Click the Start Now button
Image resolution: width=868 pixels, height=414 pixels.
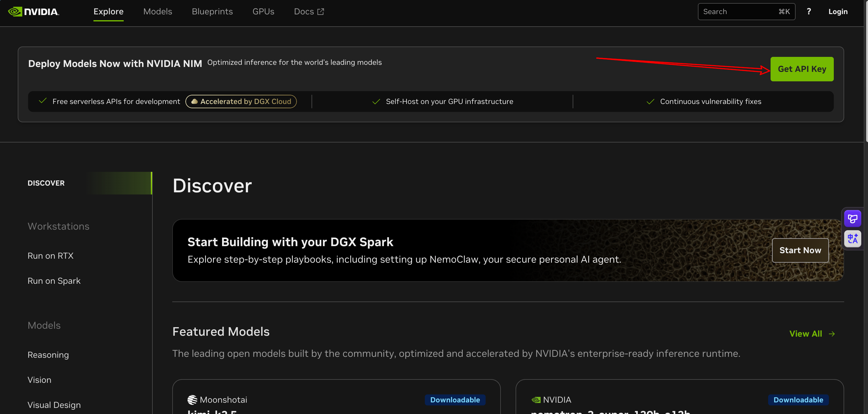coord(800,250)
